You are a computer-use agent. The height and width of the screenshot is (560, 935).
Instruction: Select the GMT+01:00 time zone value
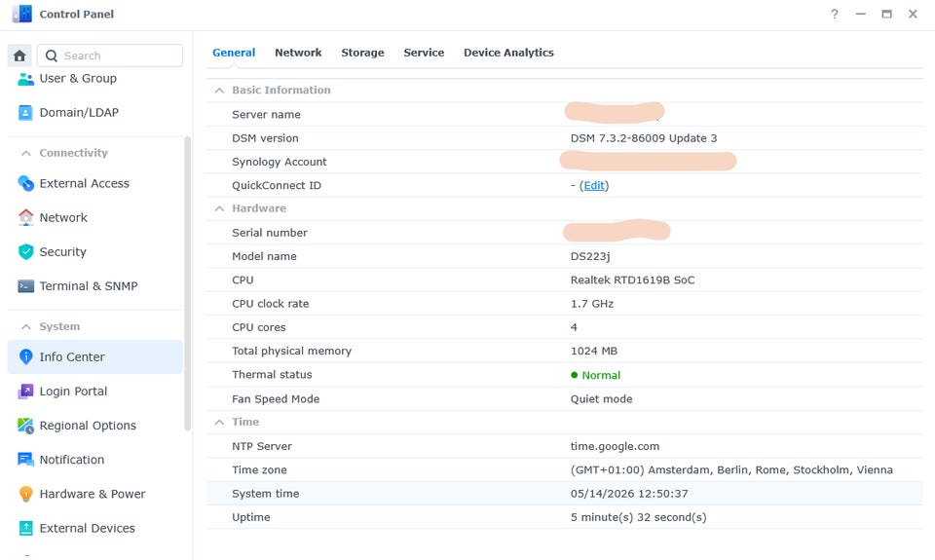[731, 470]
